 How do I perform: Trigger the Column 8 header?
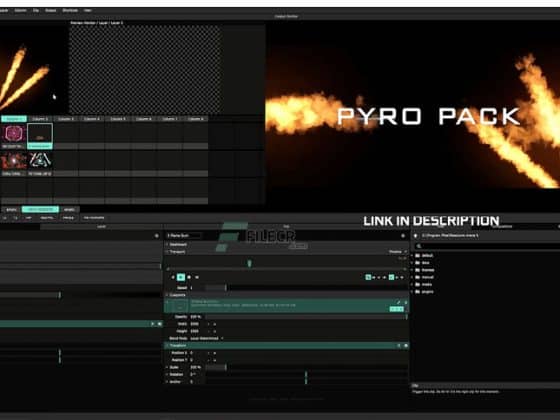196,119
